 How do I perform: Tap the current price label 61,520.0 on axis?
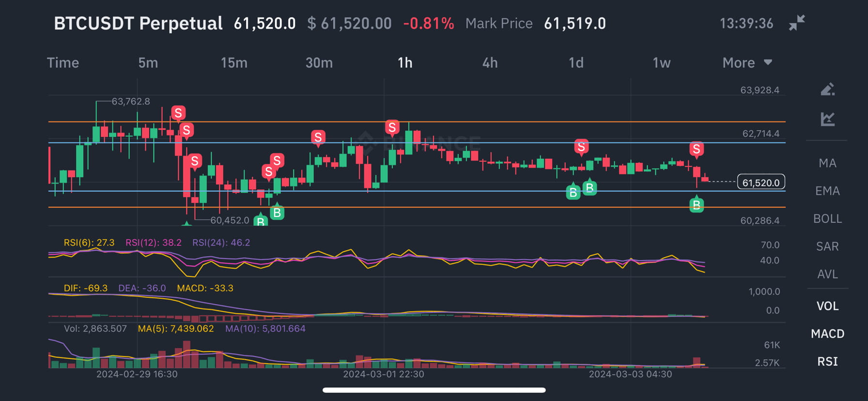point(761,183)
